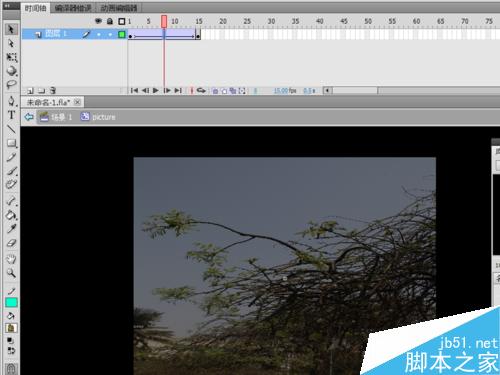The width and height of the screenshot is (500, 375).
Task: Select the Zoom magnifier tool
Action: tap(11, 273)
